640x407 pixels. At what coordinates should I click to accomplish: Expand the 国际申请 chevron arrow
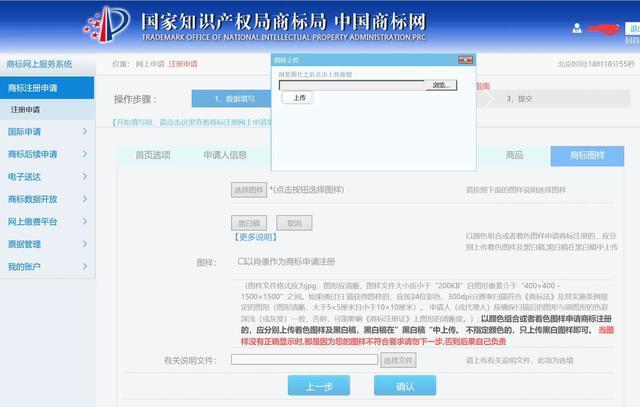(85, 131)
